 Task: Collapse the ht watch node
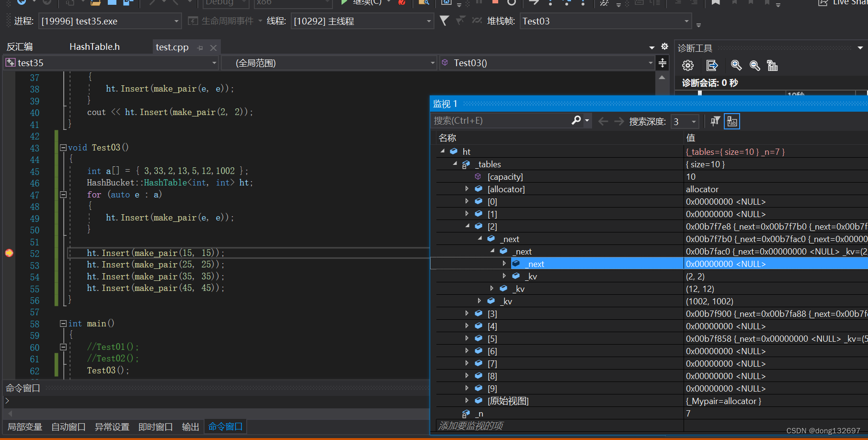443,151
